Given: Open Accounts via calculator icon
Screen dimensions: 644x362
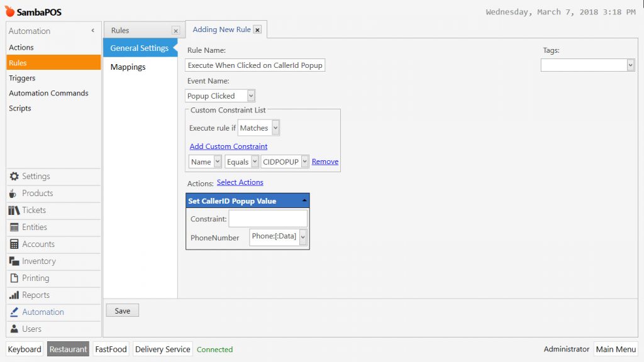Looking at the screenshot, I should pos(14,244).
